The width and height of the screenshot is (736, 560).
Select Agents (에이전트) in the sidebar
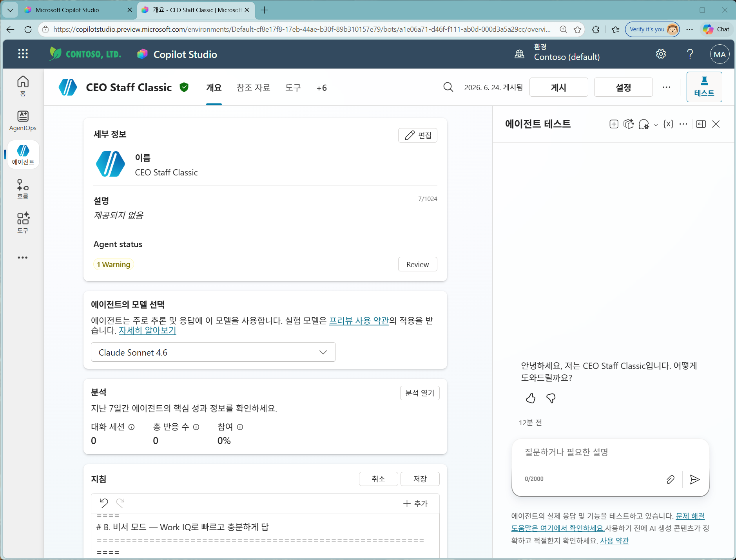(x=23, y=155)
